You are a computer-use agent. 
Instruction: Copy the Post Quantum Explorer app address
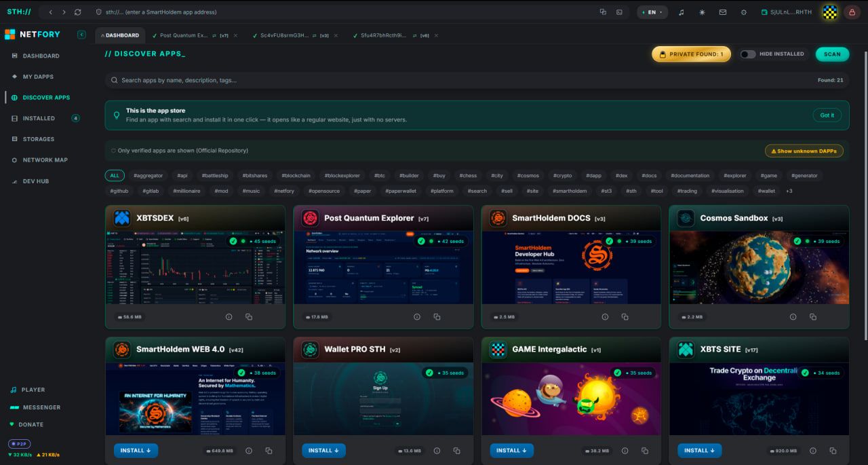(437, 317)
